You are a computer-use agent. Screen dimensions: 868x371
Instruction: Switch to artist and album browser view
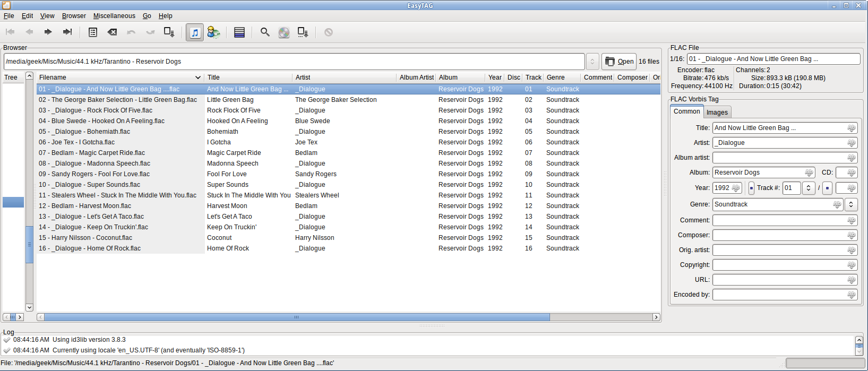coord(214,32)
